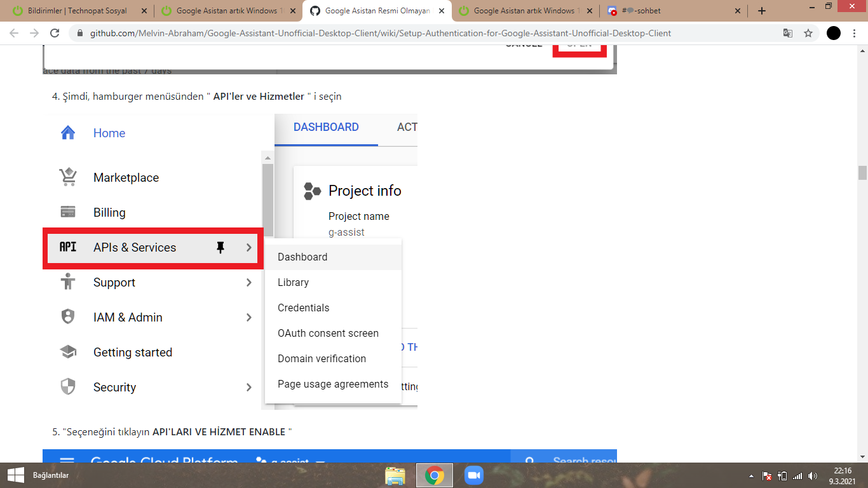
Task: Choose Library in the APIs submenu
Action: tap(333, 282)
